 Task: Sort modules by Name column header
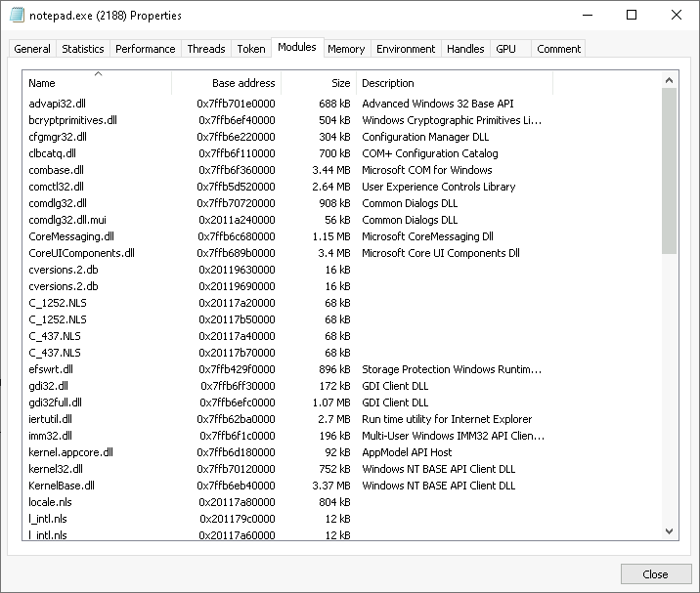98,83
